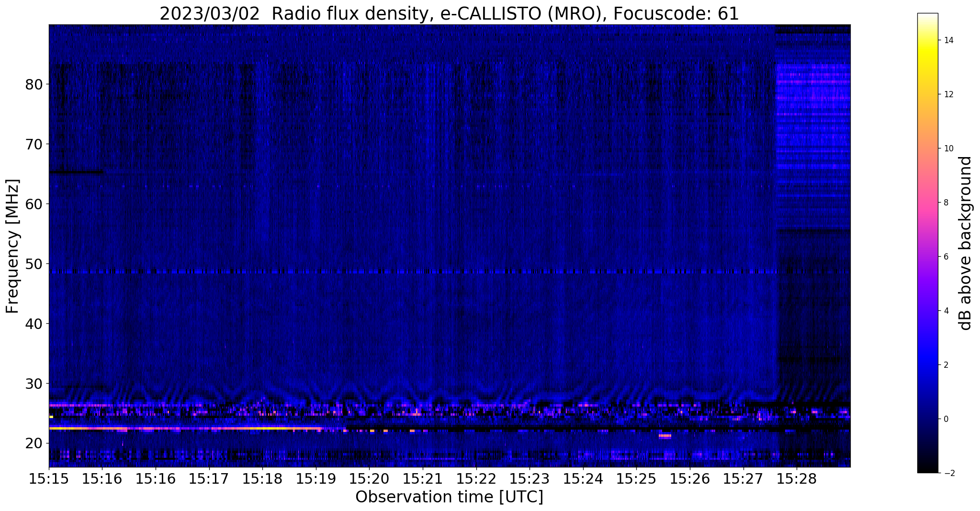The height and width of the screenshot is (511, 980).
Task: Click the 70 tick on frequency axis
Action: (34, 144)
